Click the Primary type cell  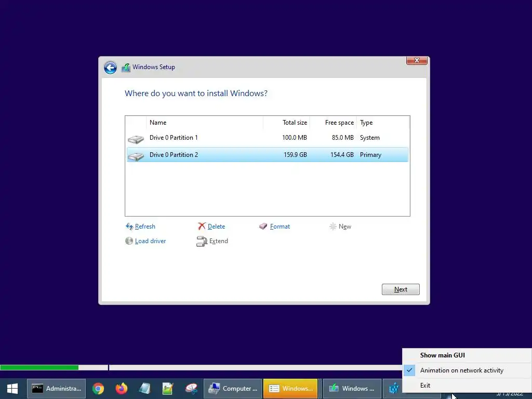tap(370, 155)
